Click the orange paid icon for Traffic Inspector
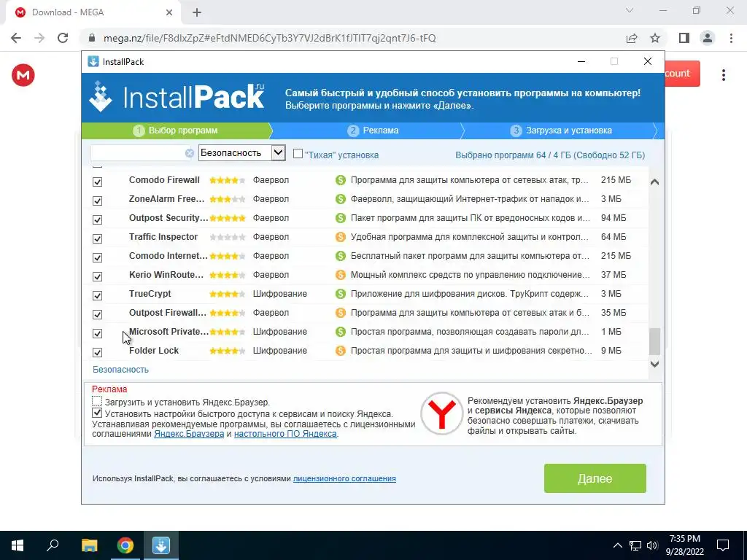This screenshot has width=747, height=560. 340,237
